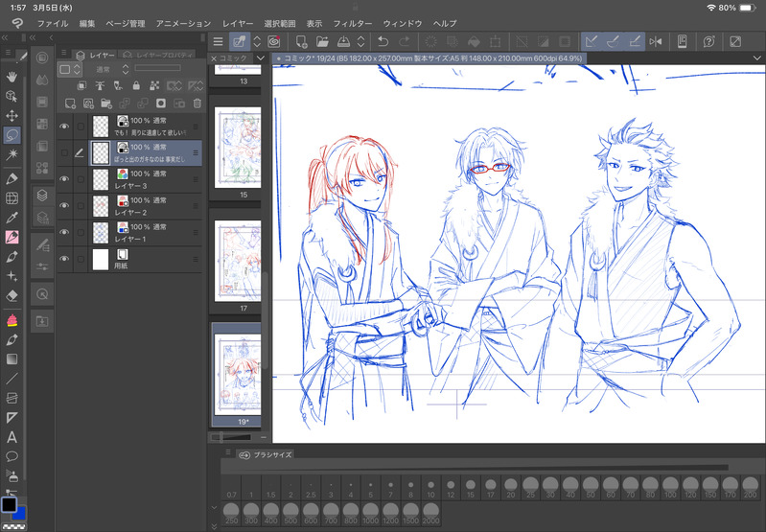This screenshot has height=532, width=766.
Task: Open the palette color dropdown in Layer panel
Action: click(70, 69)
